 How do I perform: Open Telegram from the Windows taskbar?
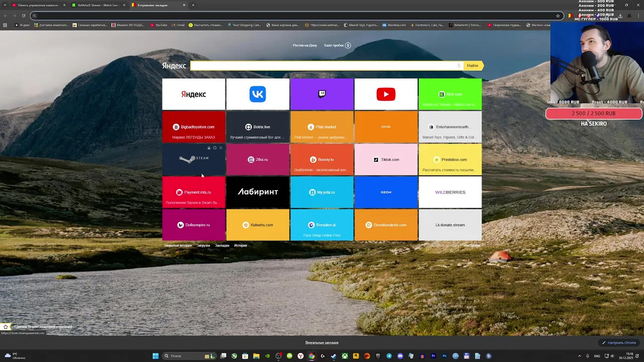tap(389, 356)
